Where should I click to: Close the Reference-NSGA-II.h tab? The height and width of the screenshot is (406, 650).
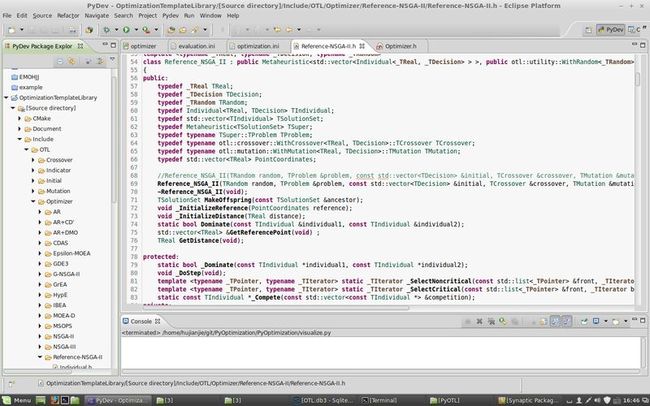tap(362, 46)
